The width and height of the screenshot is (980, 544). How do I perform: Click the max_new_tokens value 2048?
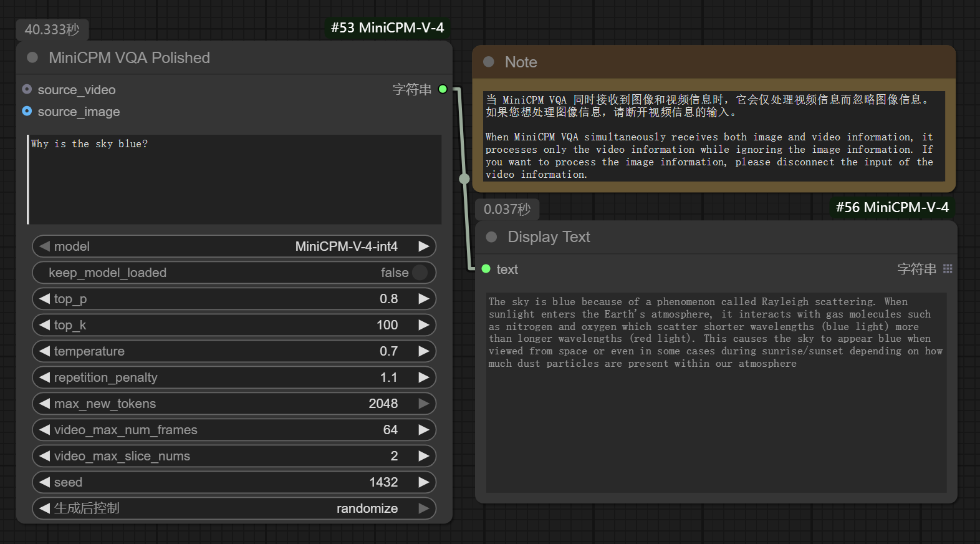click(x=383, y=404)
